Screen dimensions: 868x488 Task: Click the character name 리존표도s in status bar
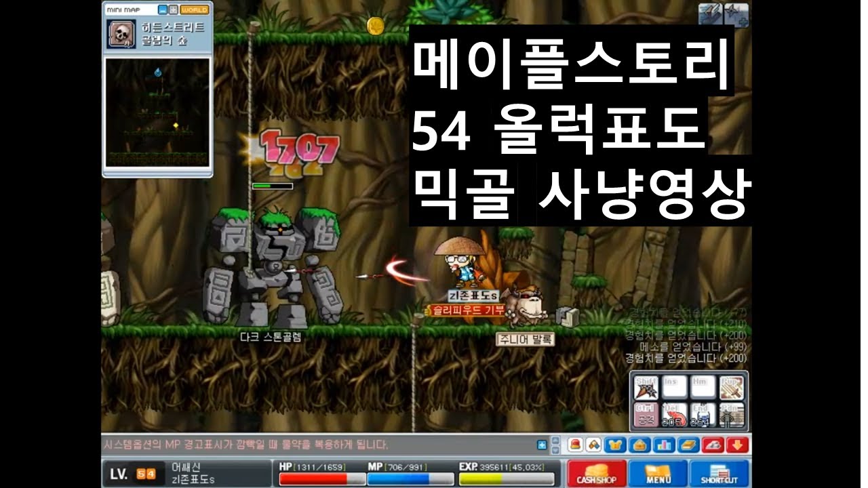tap(193, 480)
